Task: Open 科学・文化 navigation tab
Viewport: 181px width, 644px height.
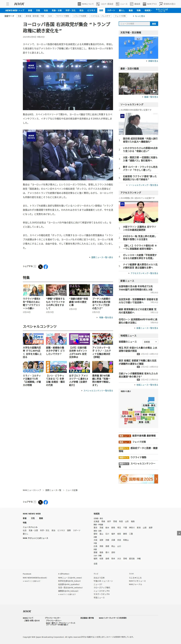Action: [x=71, y=11]
